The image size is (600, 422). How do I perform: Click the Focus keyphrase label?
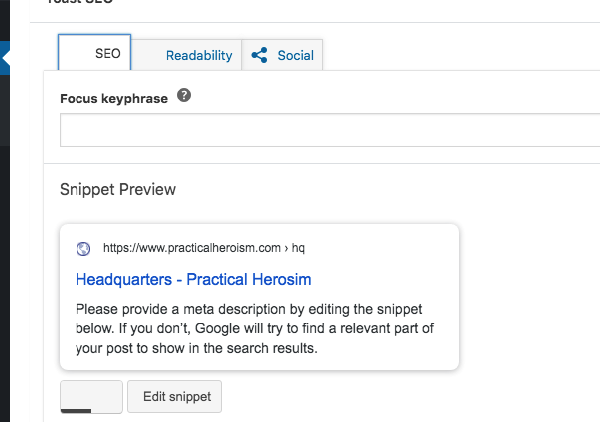point(113,98)
